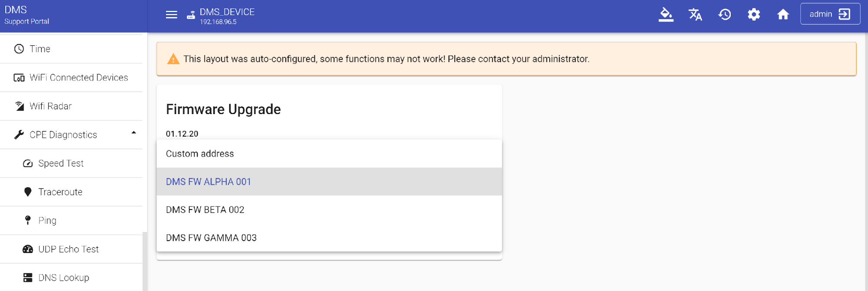Open the Wifi Radar page
The height and width of the screenshot is (291, 868).
click(x=50, y=106)
